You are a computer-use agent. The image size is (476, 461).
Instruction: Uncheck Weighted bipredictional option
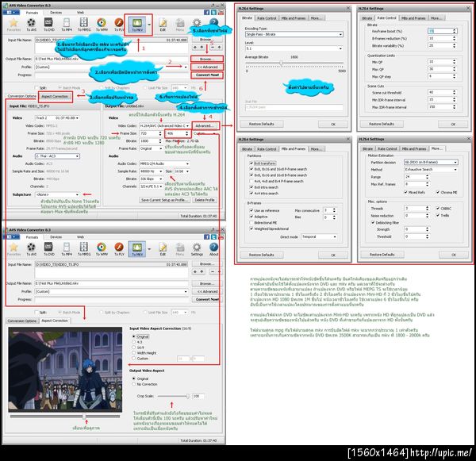pos(251,229)
